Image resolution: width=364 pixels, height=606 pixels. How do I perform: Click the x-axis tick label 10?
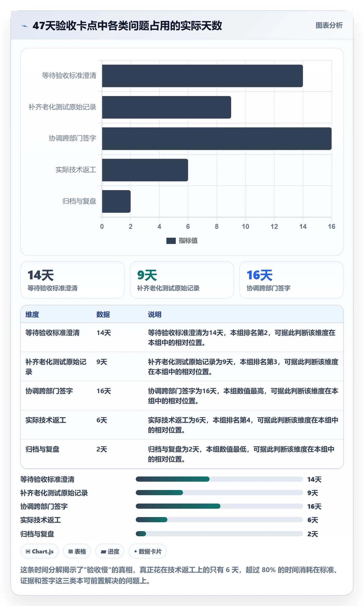(x=245, y=227)
